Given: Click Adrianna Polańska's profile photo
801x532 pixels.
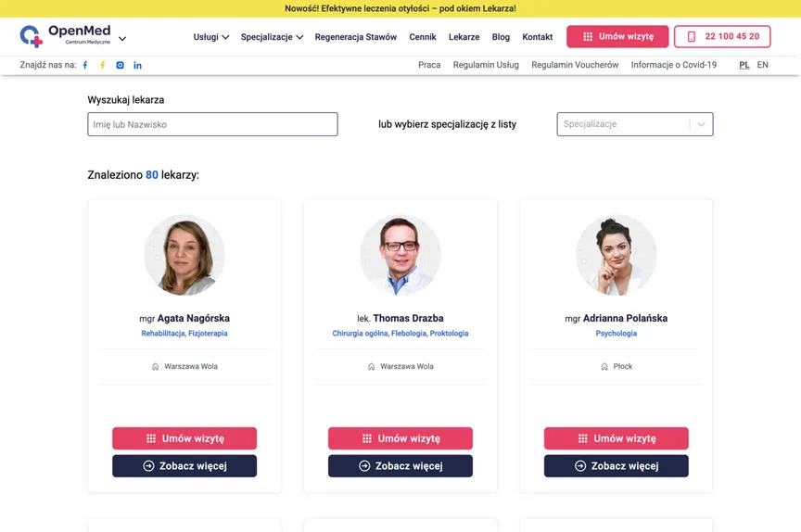Looking at the screenshot, I should (x=617, y=255).
